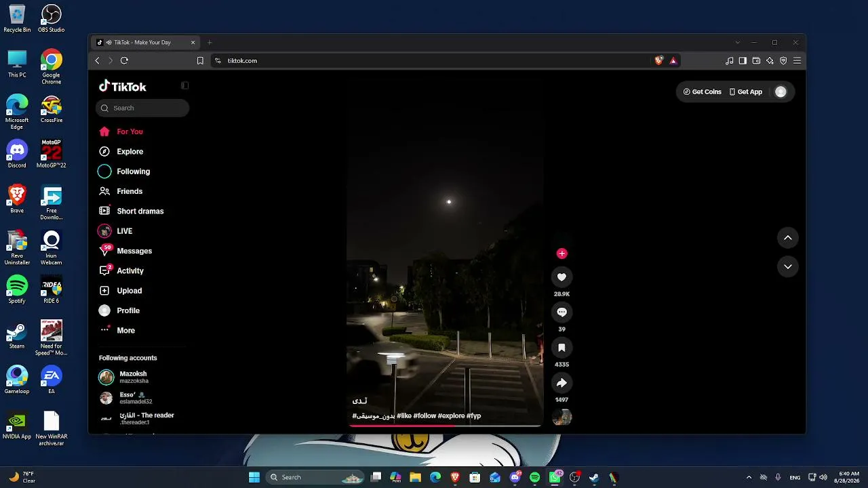Seek on the video progress bar

pos(445,426)
